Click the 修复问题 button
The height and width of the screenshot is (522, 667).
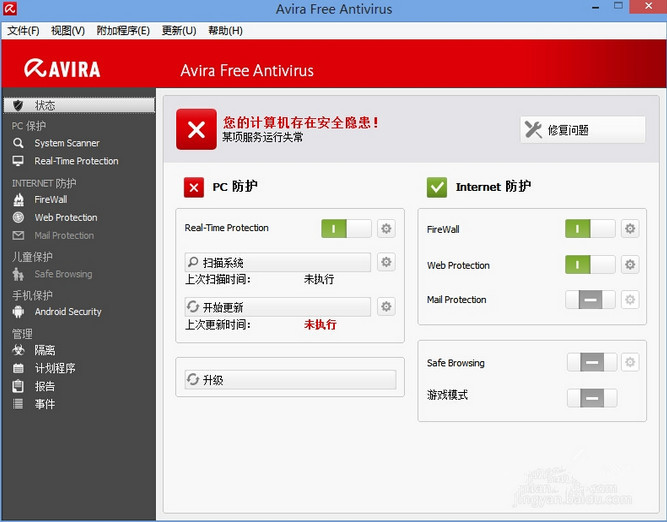pos(582,130)
